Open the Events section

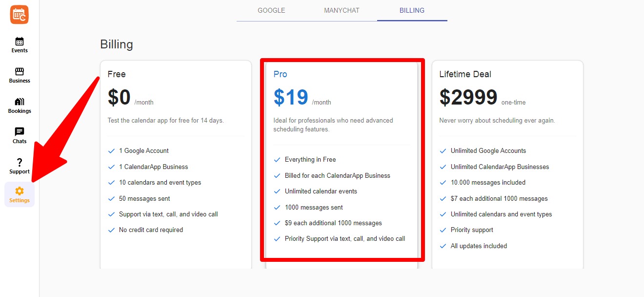(x=19, y=44)
